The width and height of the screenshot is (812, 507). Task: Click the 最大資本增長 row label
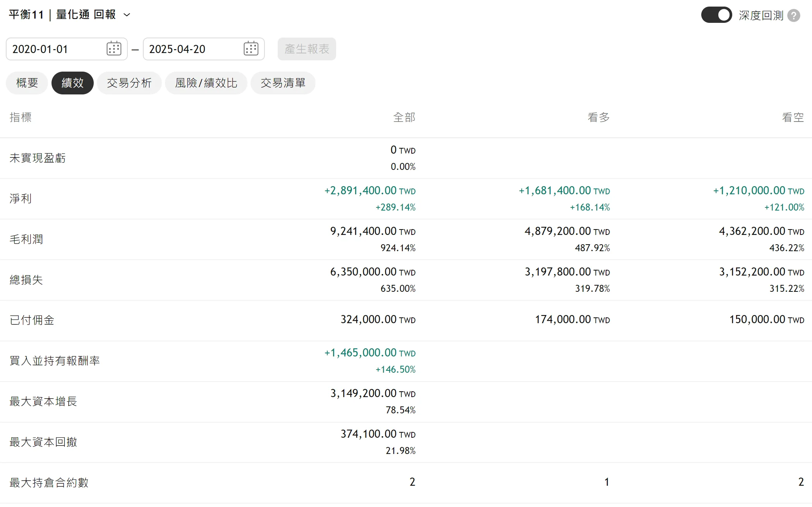(x=43, y=401)
